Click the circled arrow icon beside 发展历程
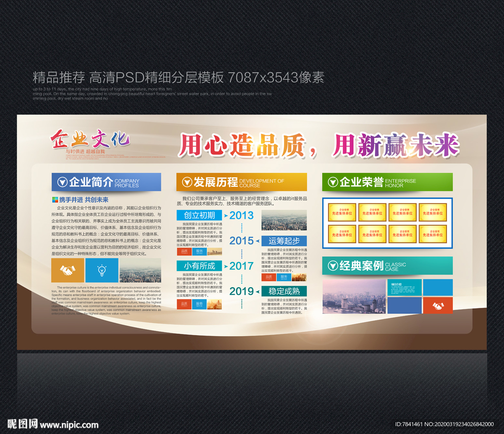Image resolution: width=504 pixels, height=434 pixels. click(187, 182)
